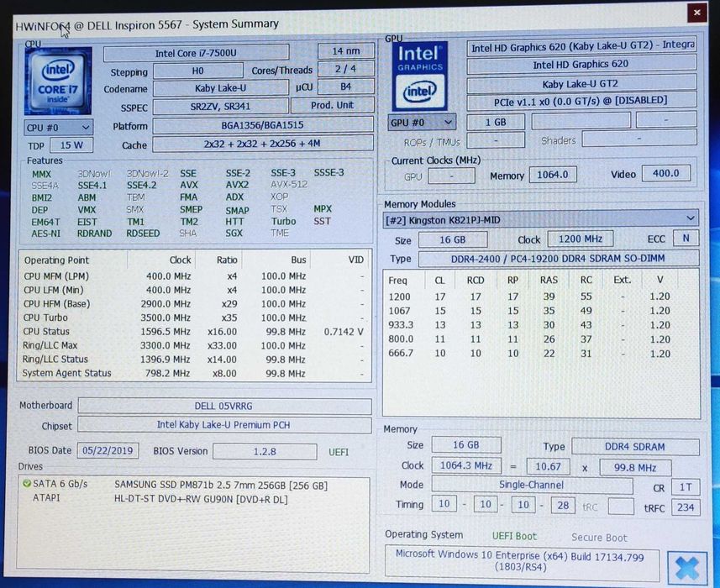Select the 666.7 frequency timing row
This screenshot has height=588, width=720.
click(540, 354)
